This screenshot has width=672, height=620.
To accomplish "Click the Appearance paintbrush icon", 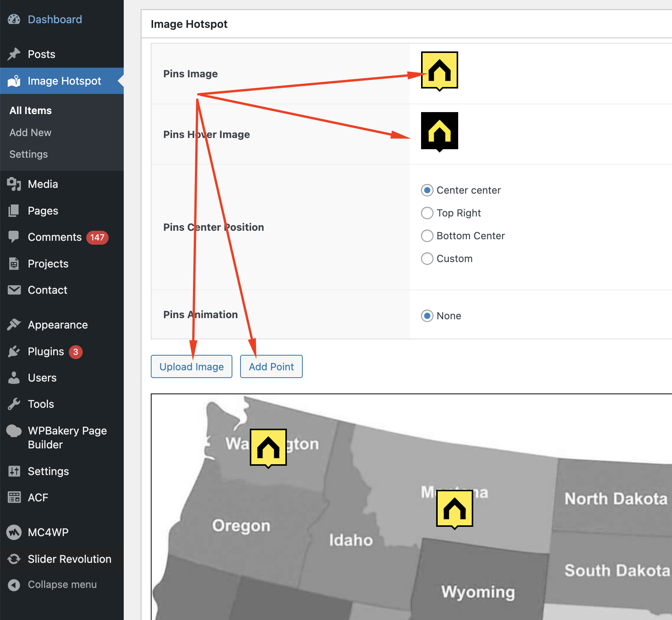I will pyautogui.click(x=14, y=325).
